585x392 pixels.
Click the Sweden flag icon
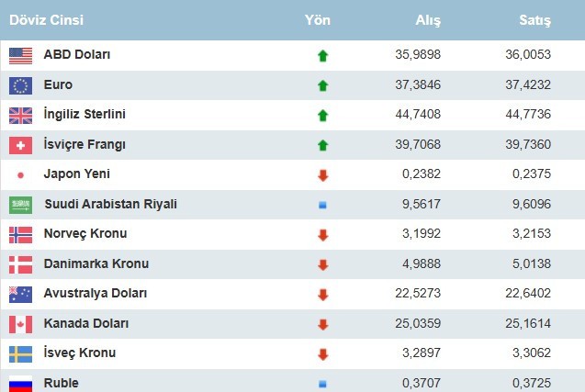pos(20,354)
